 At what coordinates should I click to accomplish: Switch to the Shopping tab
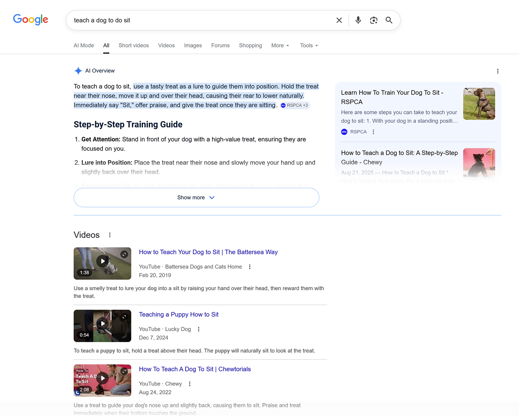[x=250, y=45]
